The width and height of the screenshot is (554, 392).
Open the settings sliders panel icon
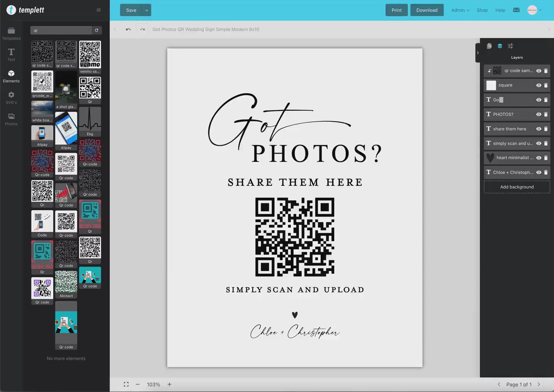click(x=510, y=46)
